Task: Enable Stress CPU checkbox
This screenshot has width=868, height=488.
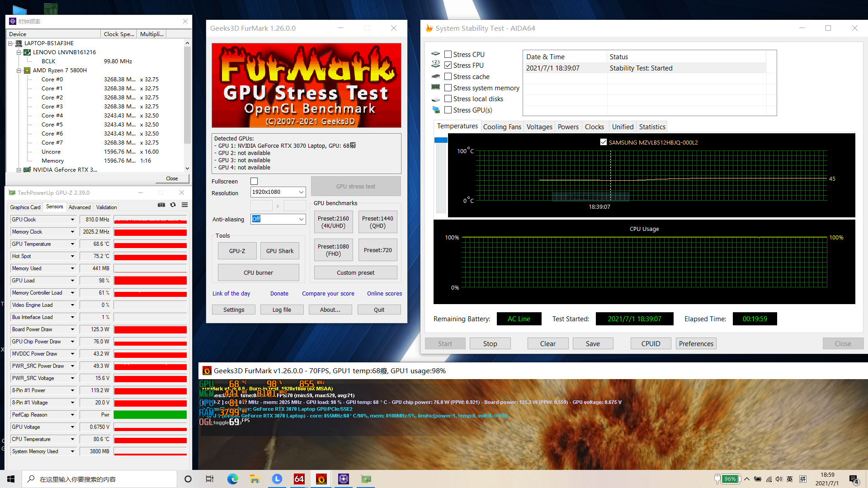Action: point(448,54)
